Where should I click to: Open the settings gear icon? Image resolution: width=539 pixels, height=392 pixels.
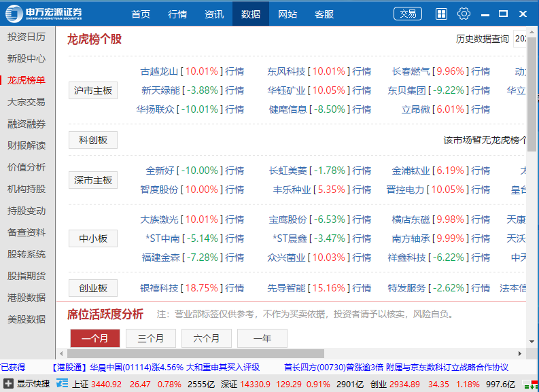tap(464, 14)
